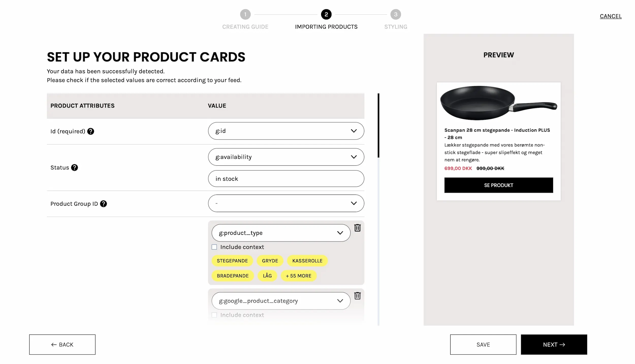
Task: Click the in stock status text field
Action: point(286,179)
